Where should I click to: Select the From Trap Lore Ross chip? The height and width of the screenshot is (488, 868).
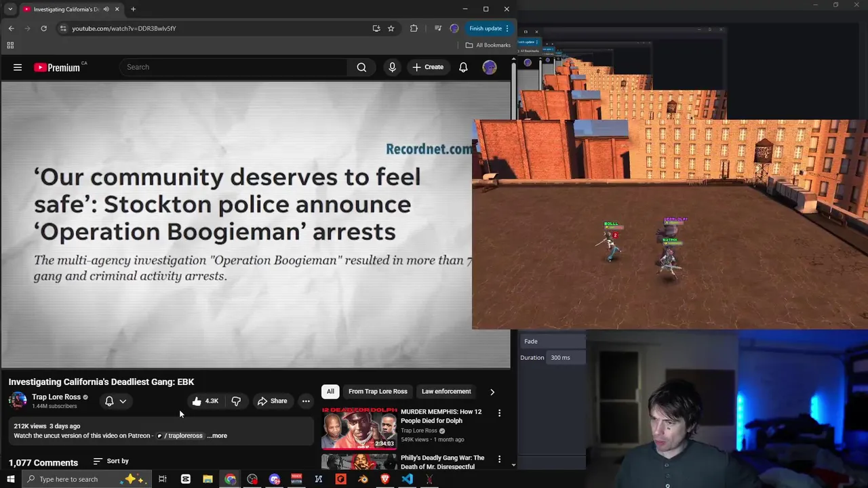tap(378, 392)
